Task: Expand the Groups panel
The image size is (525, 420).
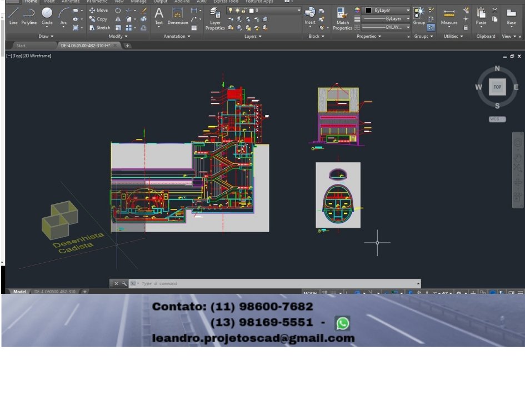Action: point(423,36)
